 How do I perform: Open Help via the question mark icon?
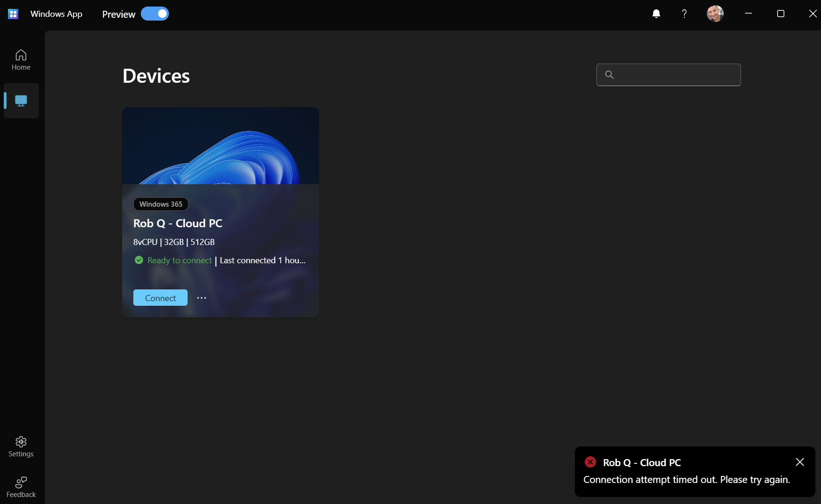[684, 14]
